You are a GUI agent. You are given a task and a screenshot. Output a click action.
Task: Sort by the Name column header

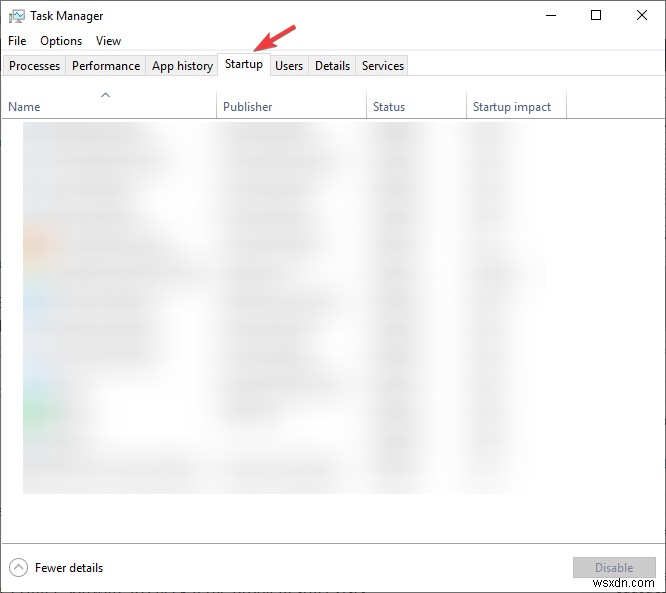(109, 104)
